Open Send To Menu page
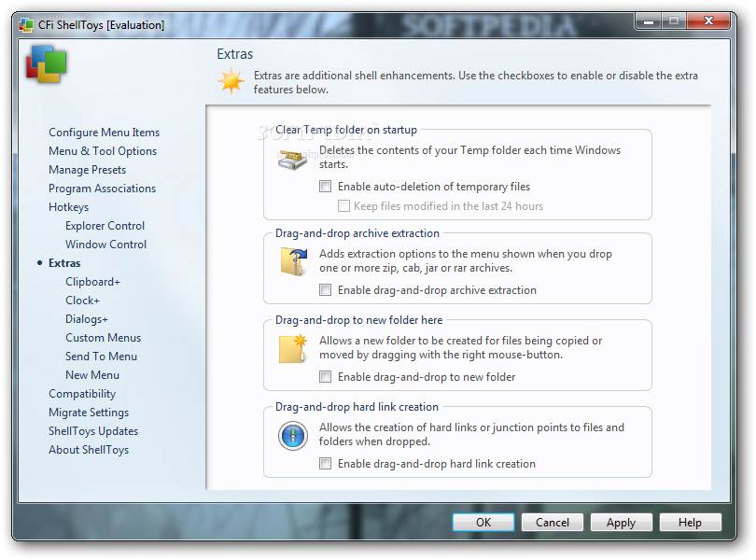 101,356
